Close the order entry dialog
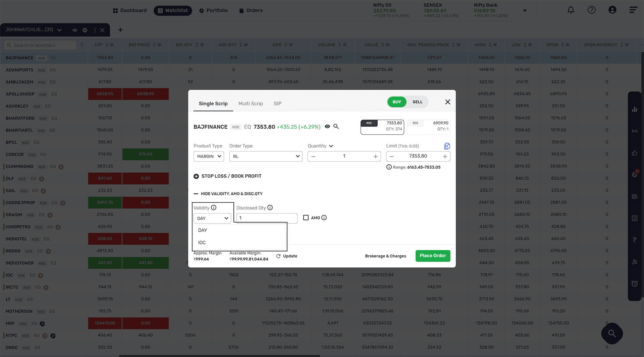644x357 pixels. tap(447, 102)
